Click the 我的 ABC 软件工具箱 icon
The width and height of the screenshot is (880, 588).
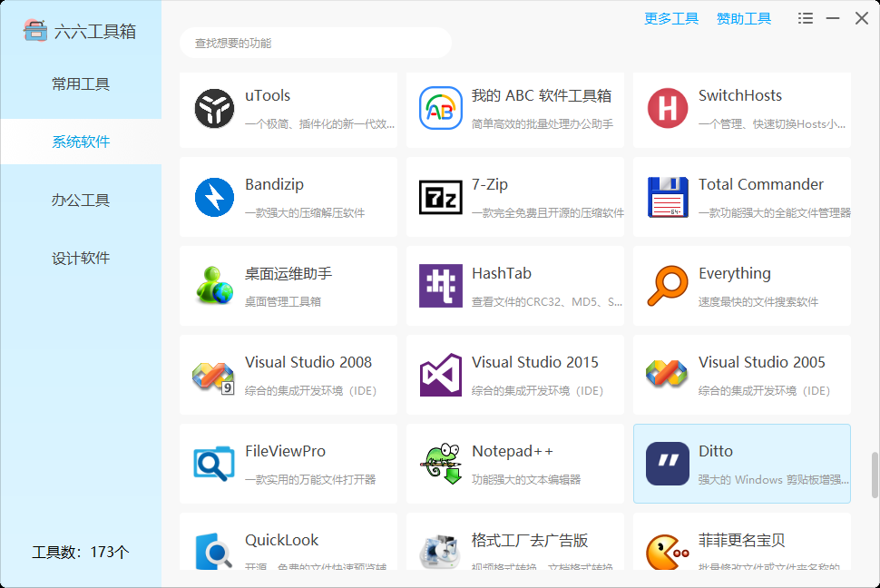441,108
